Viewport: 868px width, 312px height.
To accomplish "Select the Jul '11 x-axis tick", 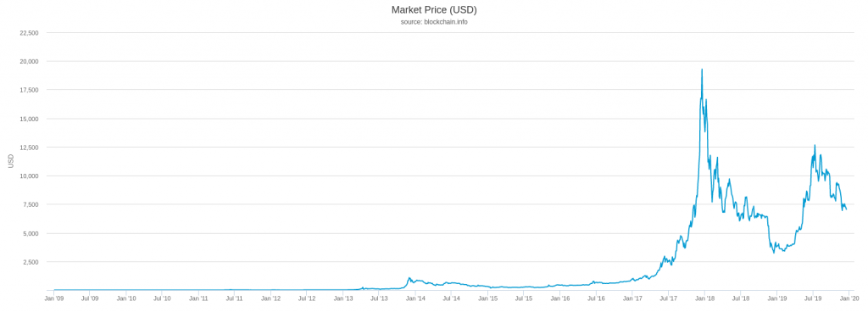I will pos(235,298).
